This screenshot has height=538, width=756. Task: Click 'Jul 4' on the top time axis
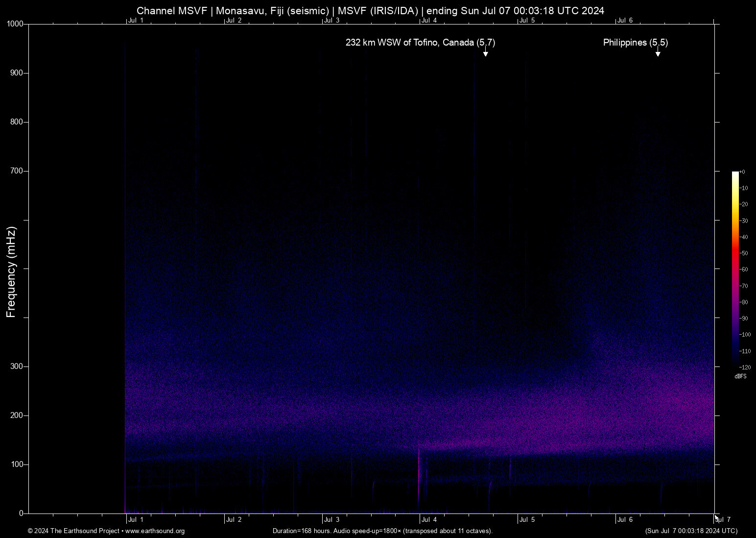pos(429,21)
